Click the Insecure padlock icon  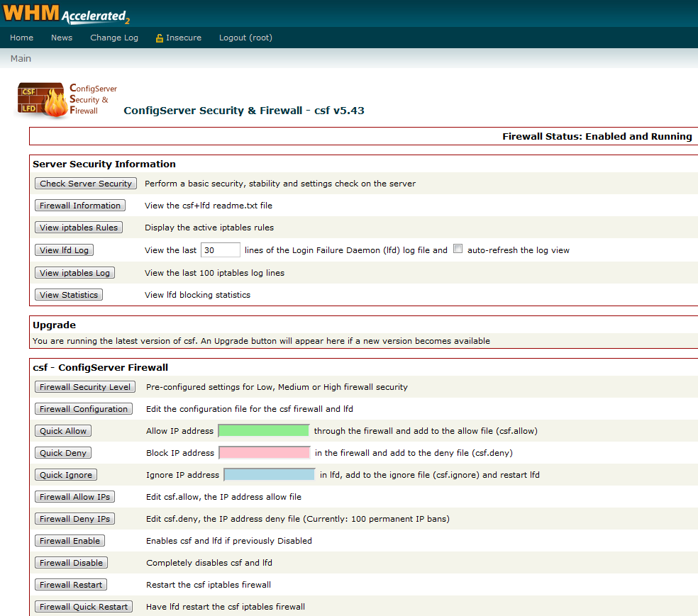coord(160,38)
